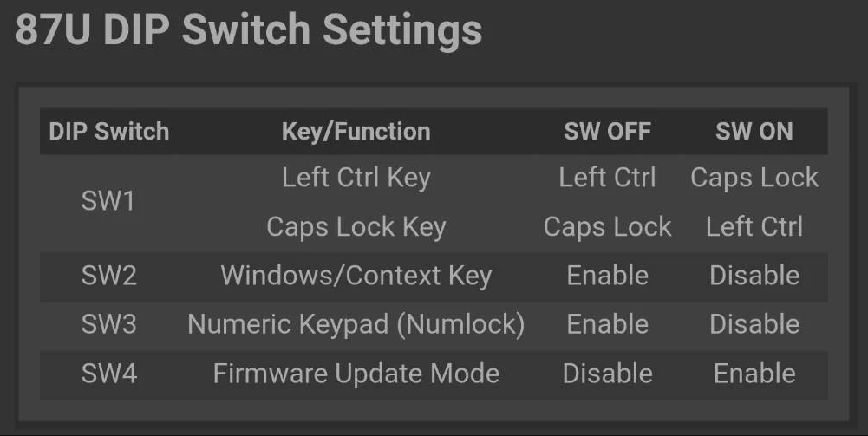This screenshot has height=436, width=868.
Task: Click the SW ON column header
Action: pyautogui.click(x=754, y=132)
